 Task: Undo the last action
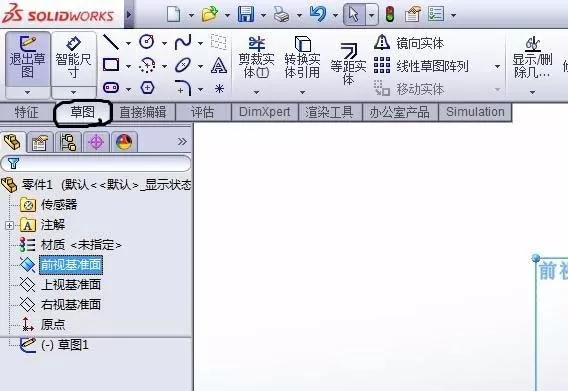coord(318,14)
